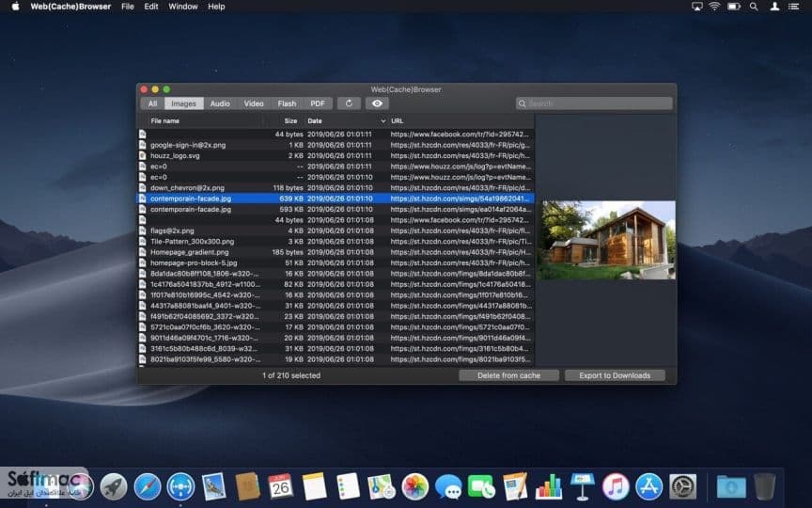Open Calendar icon showing 26

point(281,486)
